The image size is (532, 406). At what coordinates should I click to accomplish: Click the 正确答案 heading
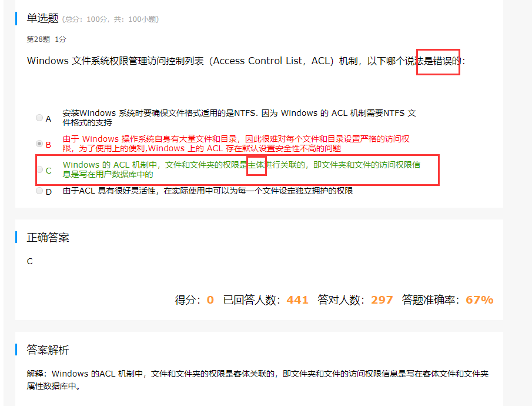click(x=48, y=237)
